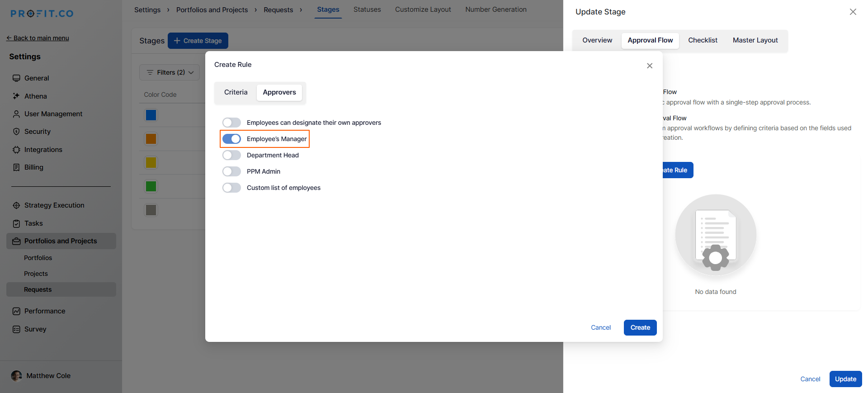The height and width of the screenshot is (393, 868).
Task: Select the gray color code swatch
Action: click(151, 210)
